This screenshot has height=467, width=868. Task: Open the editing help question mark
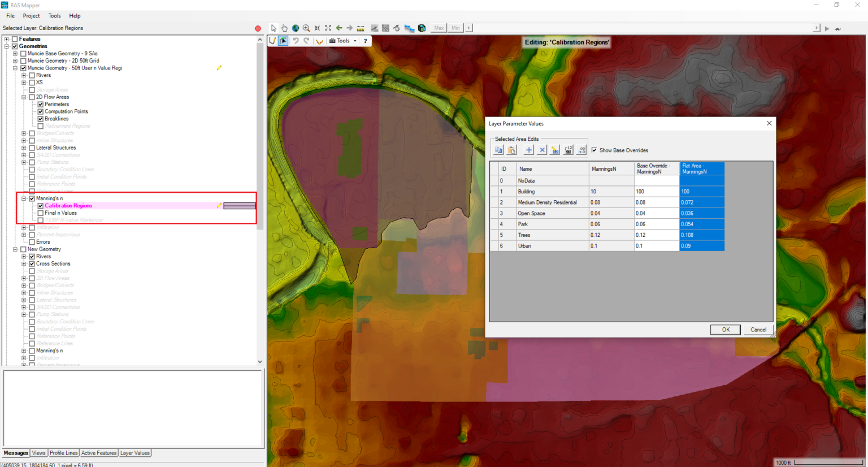pyautogui.click(x=366, y=41)
